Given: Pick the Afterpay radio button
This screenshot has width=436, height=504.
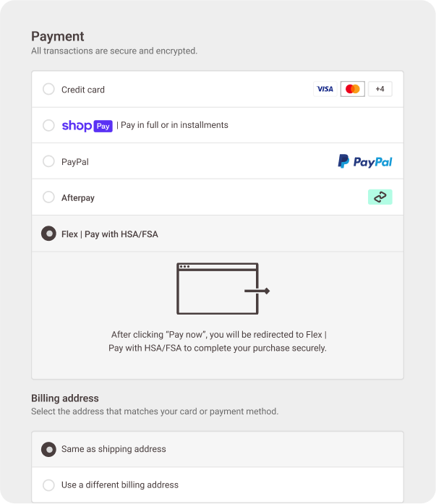Looking at the screenshot, I should [x=48, y=197].
